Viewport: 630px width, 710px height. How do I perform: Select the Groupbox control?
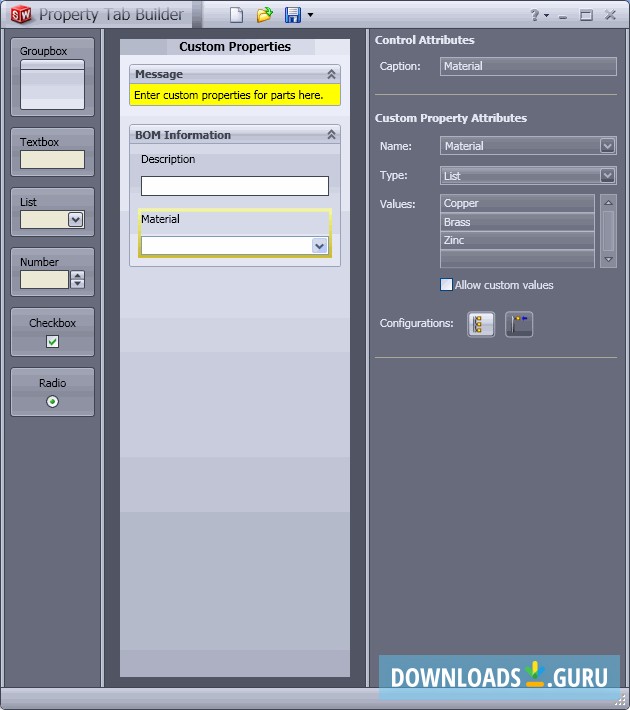point(53,77)
